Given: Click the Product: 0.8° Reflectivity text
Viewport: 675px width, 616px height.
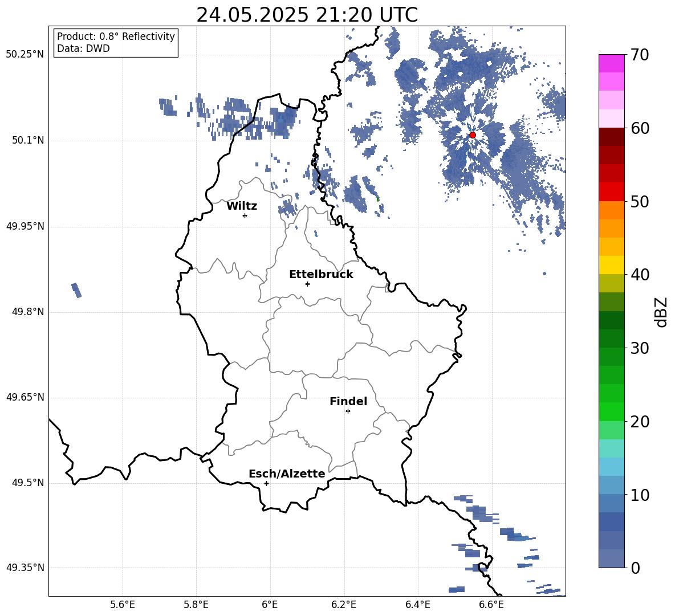Looking at the screenshot, I should click(116, 36).
